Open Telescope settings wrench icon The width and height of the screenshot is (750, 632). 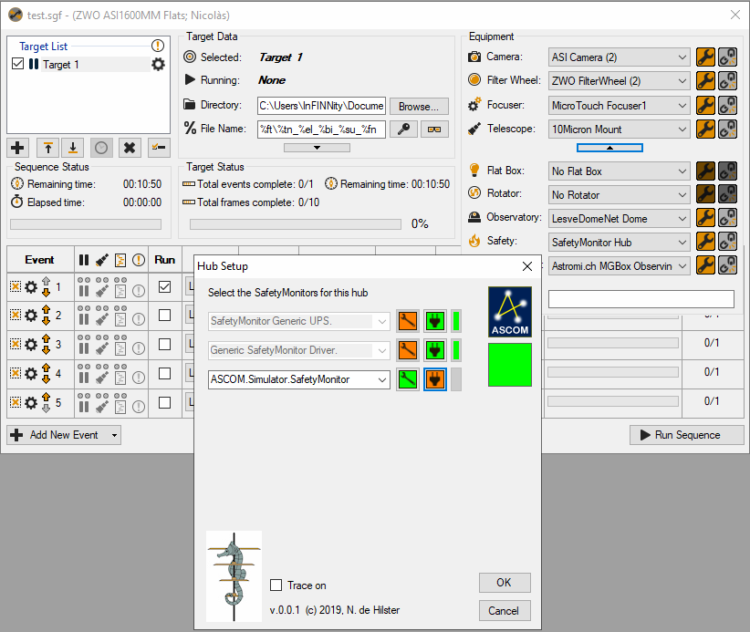click(x=705, y=129)
